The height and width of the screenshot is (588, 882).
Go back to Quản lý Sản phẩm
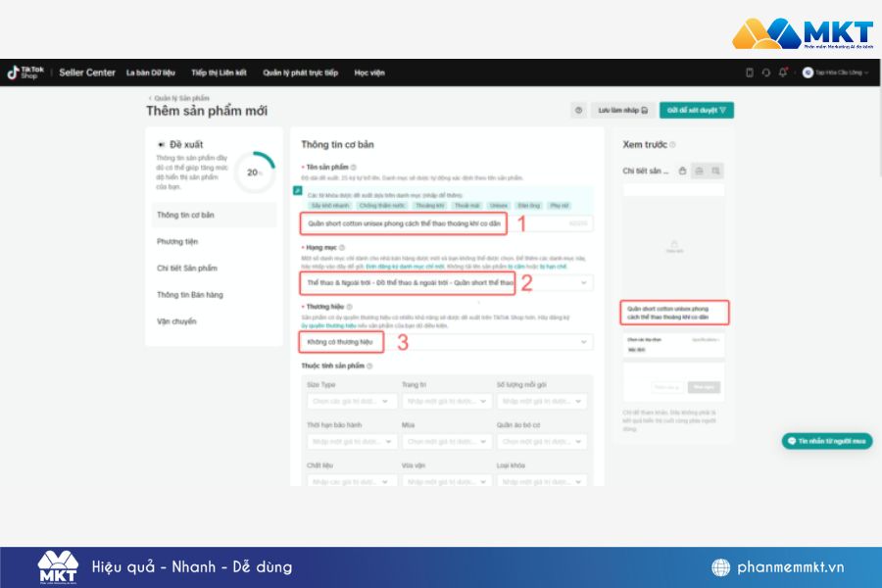[179, 98]
